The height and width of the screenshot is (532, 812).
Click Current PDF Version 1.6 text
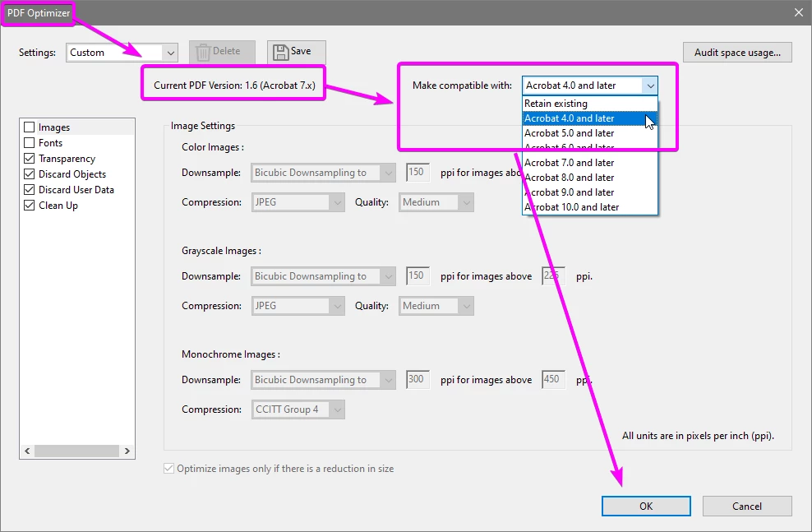(x=234, y=86)
